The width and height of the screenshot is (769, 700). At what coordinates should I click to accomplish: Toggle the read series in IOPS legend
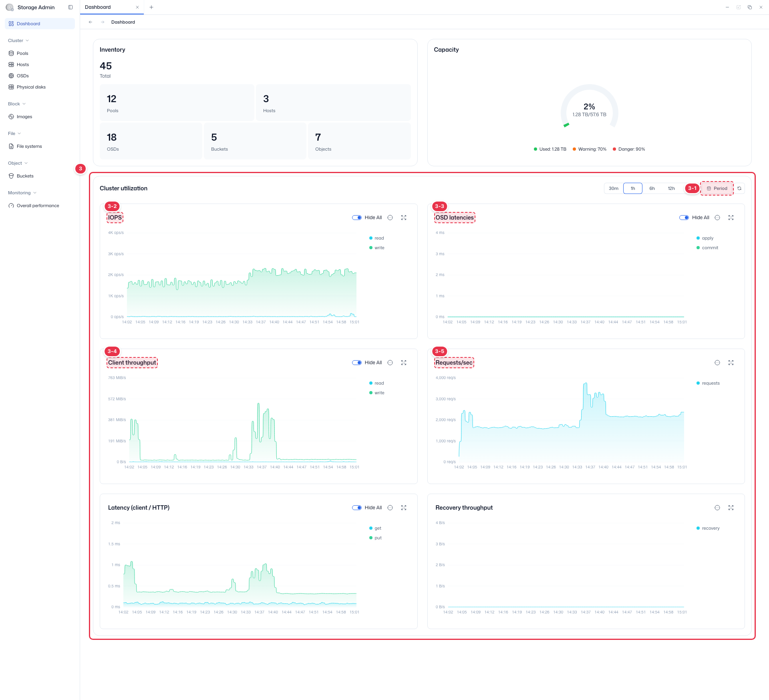[376, 238]
